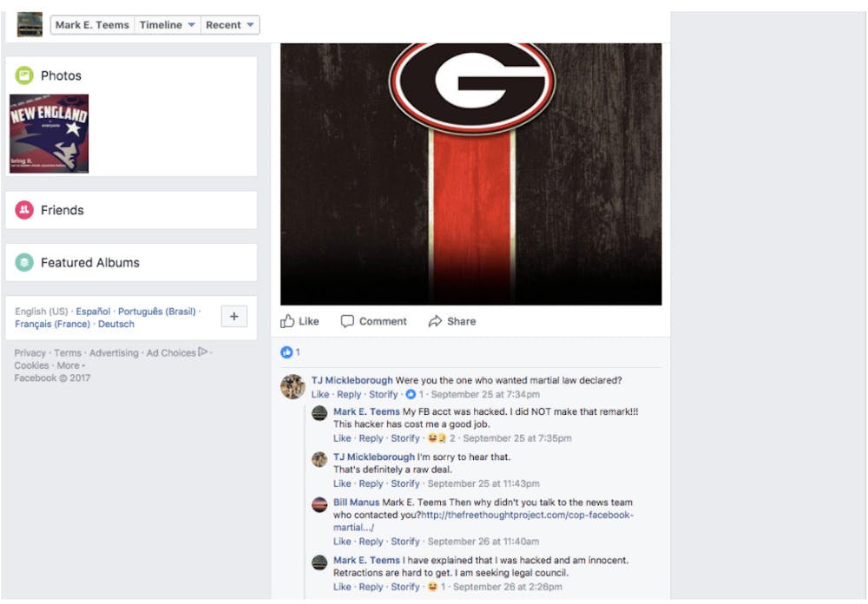Click the Comment speech bubble icon
868x604 pixels.
click(x=347, y=321)
